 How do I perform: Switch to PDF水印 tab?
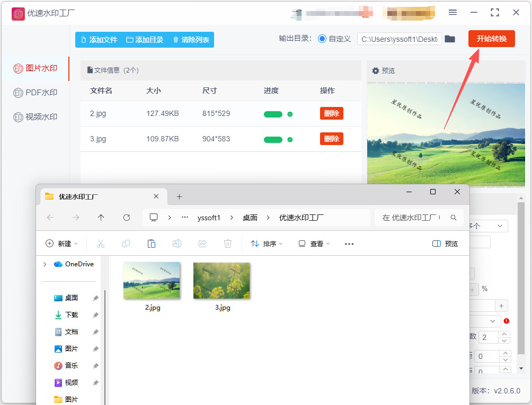click(x=36, y=93)
